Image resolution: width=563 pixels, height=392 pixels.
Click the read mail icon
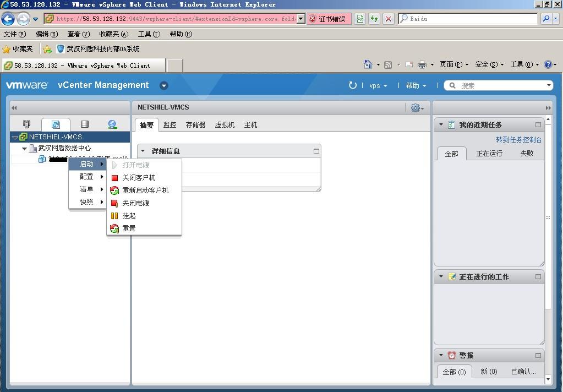point(408,64)
